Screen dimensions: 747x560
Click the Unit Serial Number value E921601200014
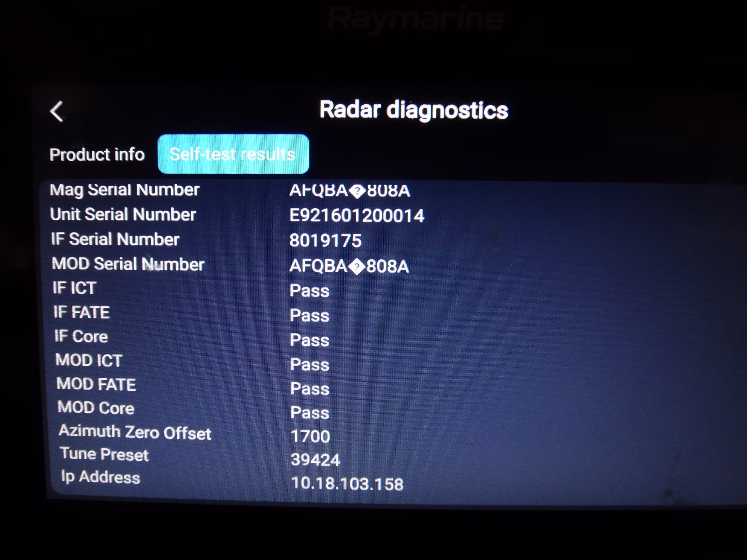point(356,216)
